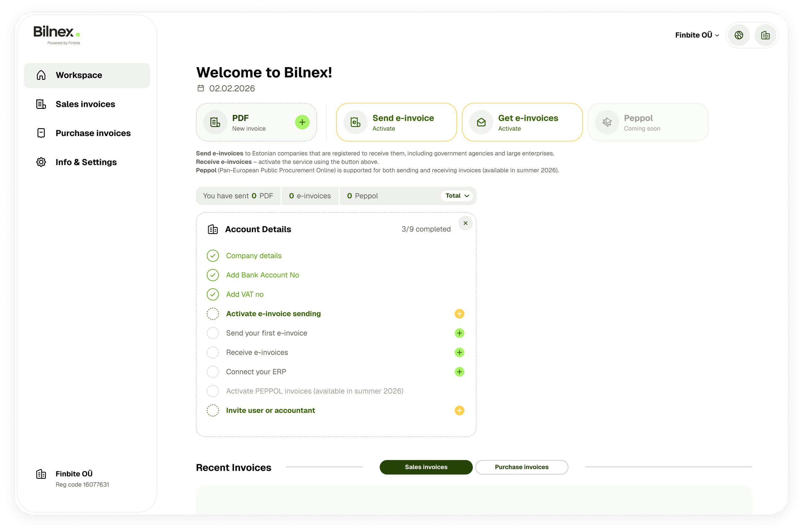The height and width of the screenshot is (532, 803).
Task: Click the Connect your ERP step circle
Action: click(x=213, y=372)
